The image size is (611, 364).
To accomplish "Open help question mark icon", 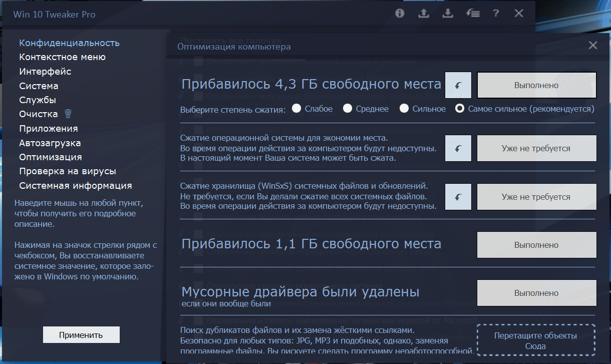I will tap(496, 14).
